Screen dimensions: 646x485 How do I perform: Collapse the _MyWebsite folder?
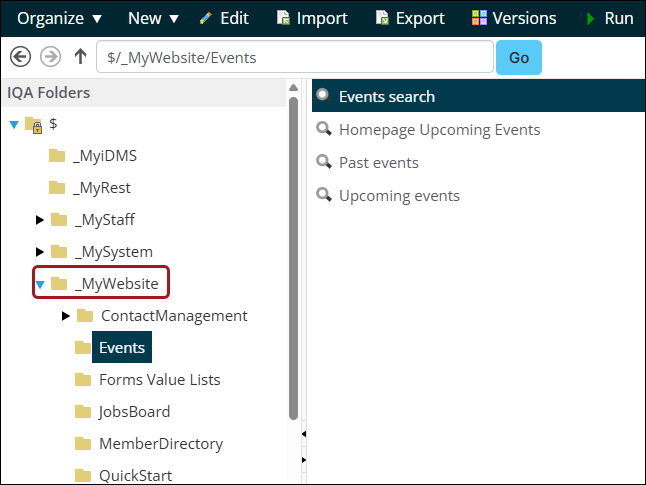pyautogui.click(x=40, y=285)
